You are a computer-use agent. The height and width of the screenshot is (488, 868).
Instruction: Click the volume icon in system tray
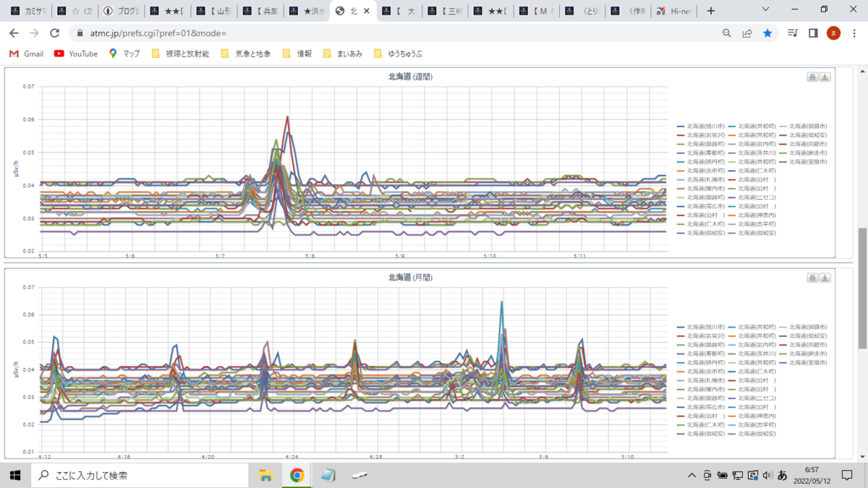coord(767,475)
